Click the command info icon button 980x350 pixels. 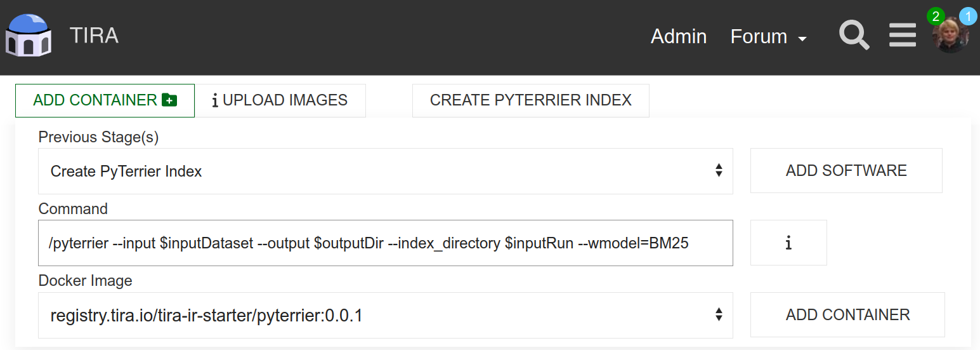coord(788,243)
